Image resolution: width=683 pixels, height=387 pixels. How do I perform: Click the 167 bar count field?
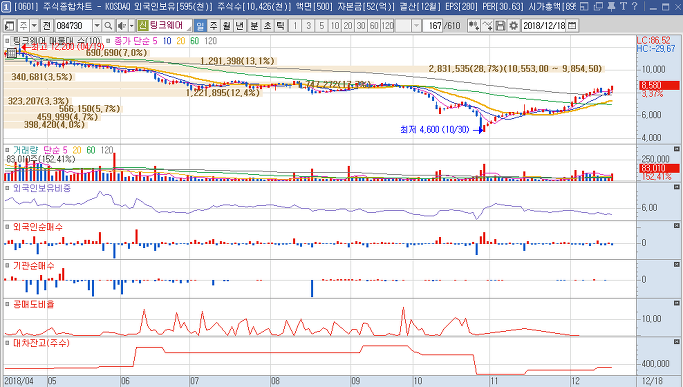tap(434, 26)
